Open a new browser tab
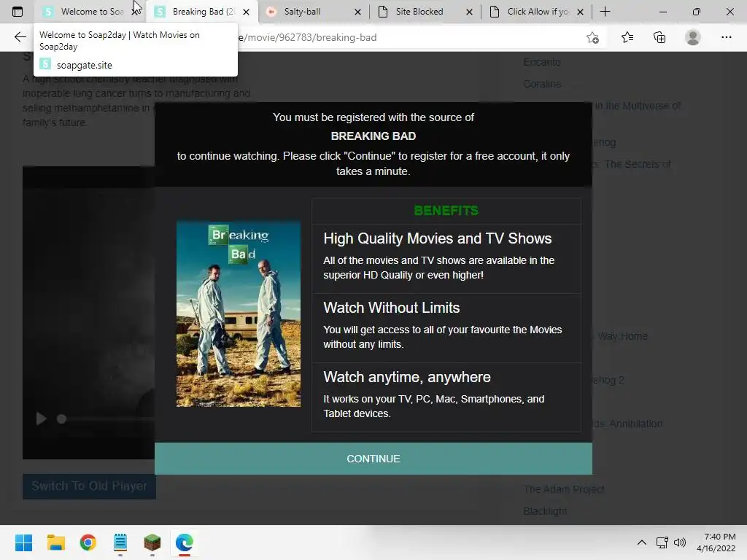This screenshot has height=560, width=747. [x=605, y=12]
